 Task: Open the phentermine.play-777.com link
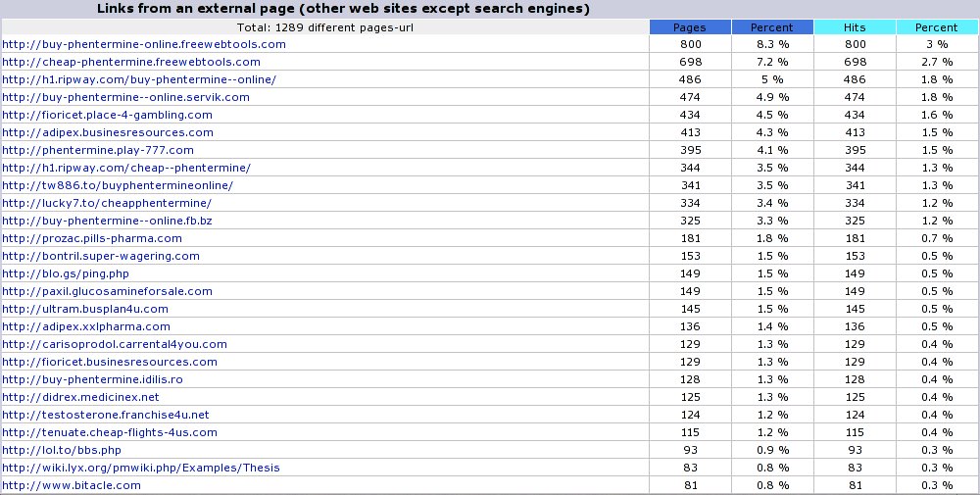tap(97, 150)
